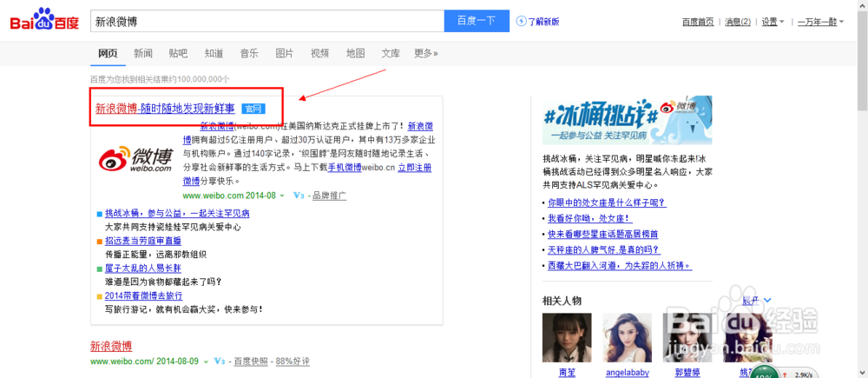Click the 了解新版 lightning icon

tap(521, 21)
